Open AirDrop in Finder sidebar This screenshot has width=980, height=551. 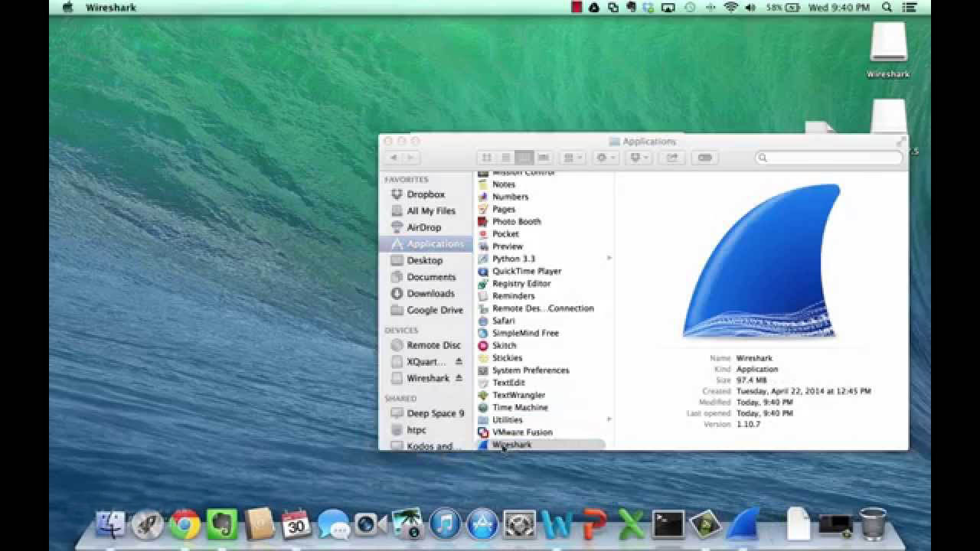426,227
